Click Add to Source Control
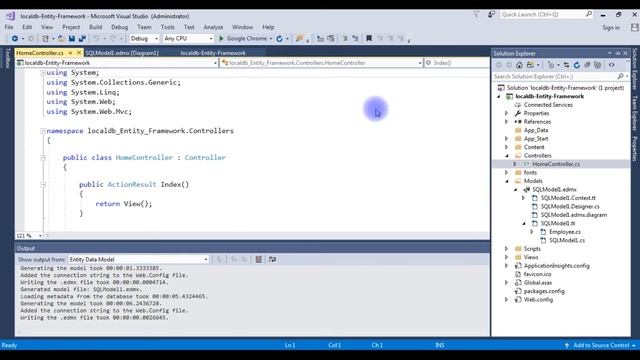 pos(600,345)
